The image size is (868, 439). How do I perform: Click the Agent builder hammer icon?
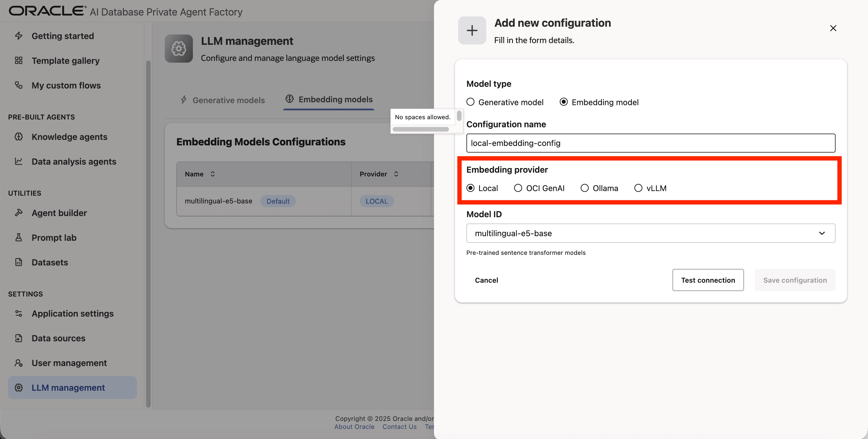coord(19,213)
